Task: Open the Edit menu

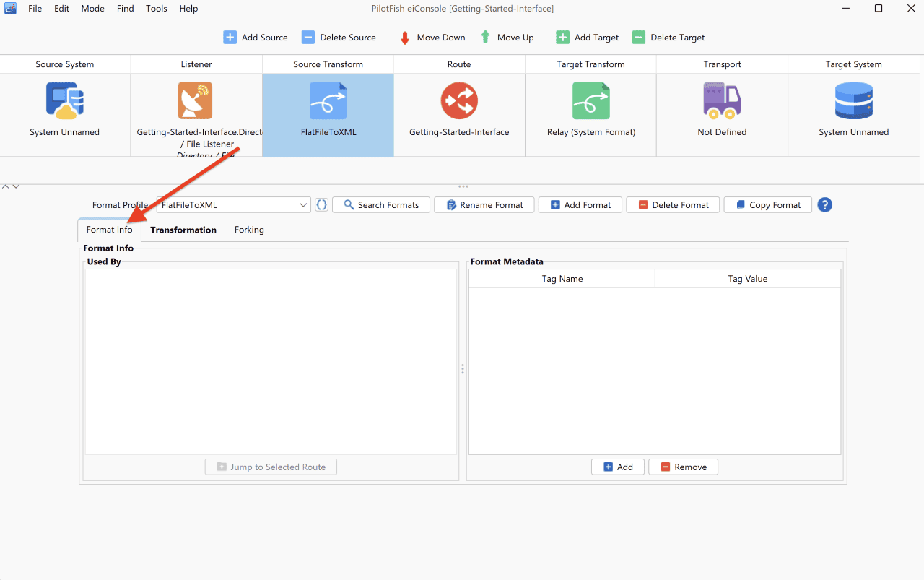Action: coord(61,9)
